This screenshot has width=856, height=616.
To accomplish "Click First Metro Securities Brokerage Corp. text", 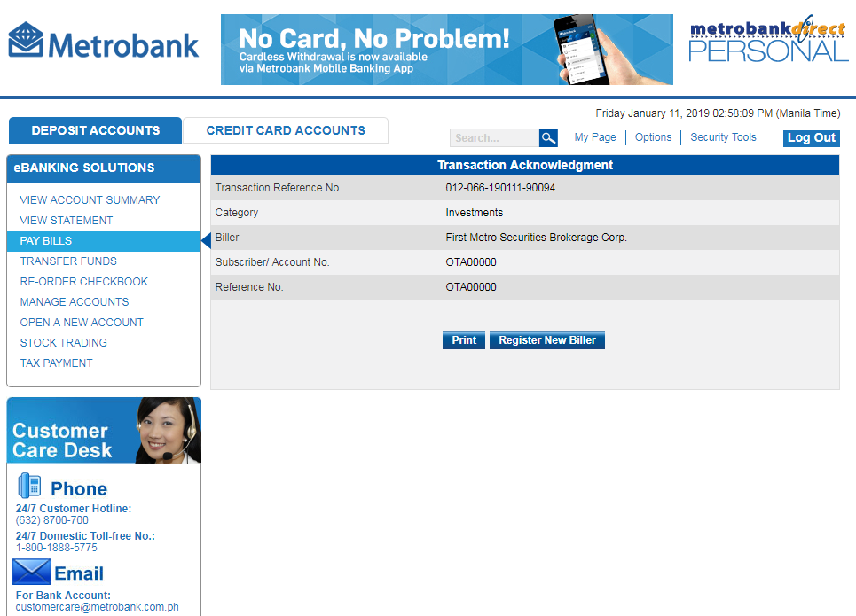I will [x=536, y=238].
